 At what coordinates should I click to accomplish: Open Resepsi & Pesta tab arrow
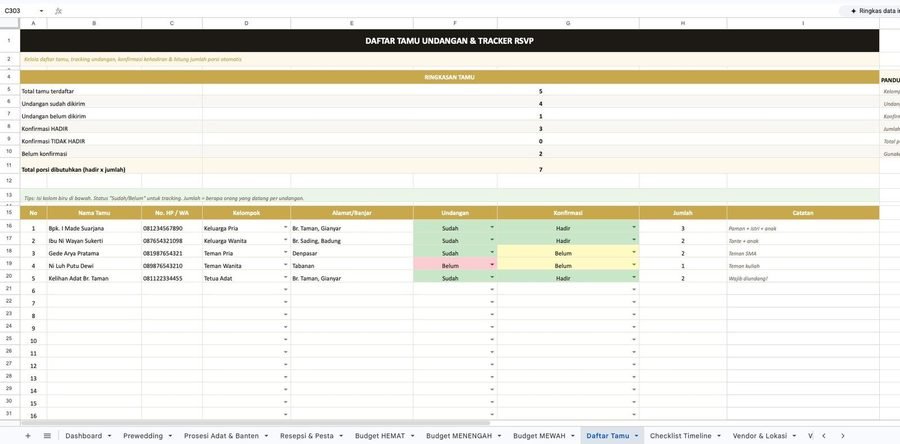(x=341, y=436)
